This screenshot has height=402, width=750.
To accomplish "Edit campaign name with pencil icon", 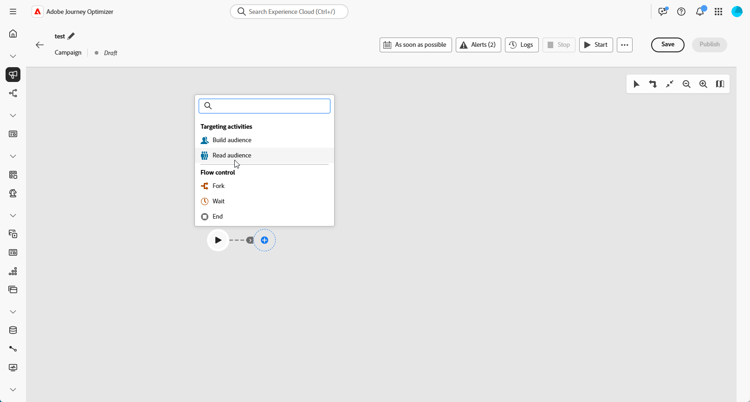I will [71, 36].
